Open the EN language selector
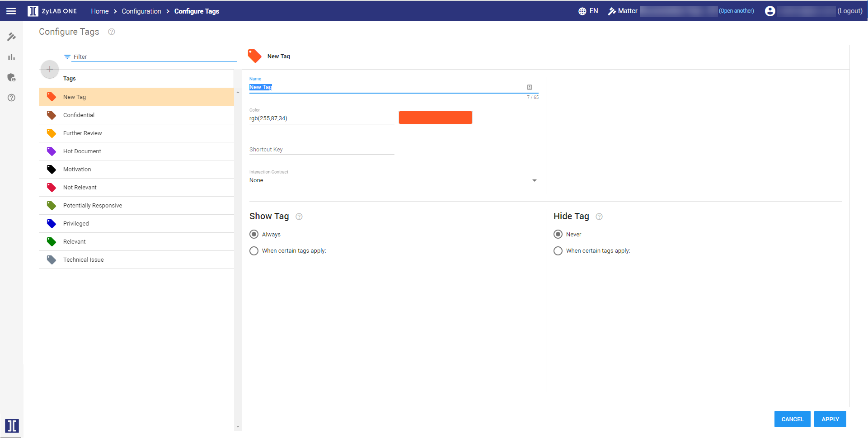This screenshot has height=438, width=868. click(588, 11)
